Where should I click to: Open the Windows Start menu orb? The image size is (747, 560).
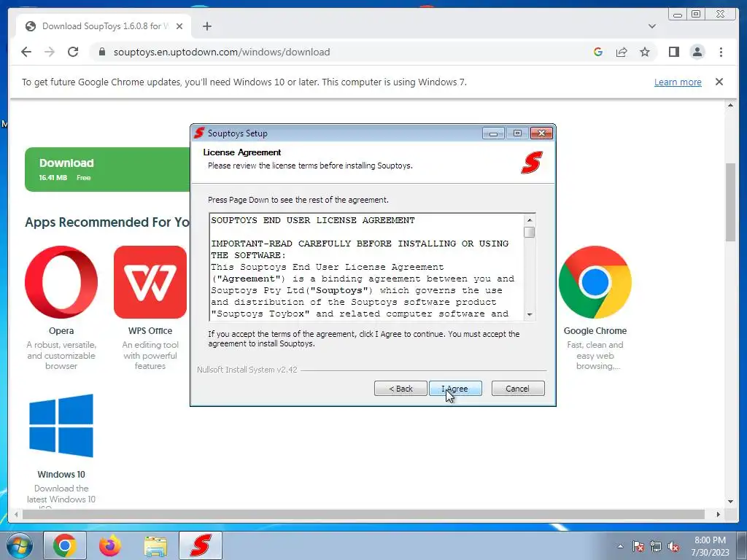pos(20,545)
